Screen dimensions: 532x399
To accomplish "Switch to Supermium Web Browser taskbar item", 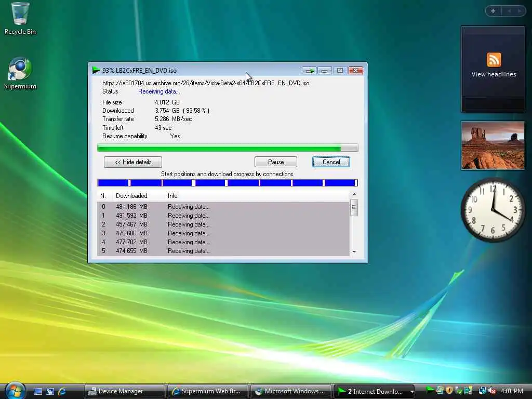I will tap(207, 392).
